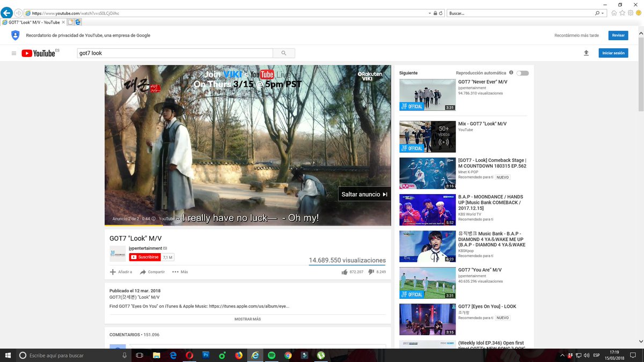The width and height of the screenshot is (644, 362).
Task: Open File Explorer from the taskbar
Action: [157, 355]
